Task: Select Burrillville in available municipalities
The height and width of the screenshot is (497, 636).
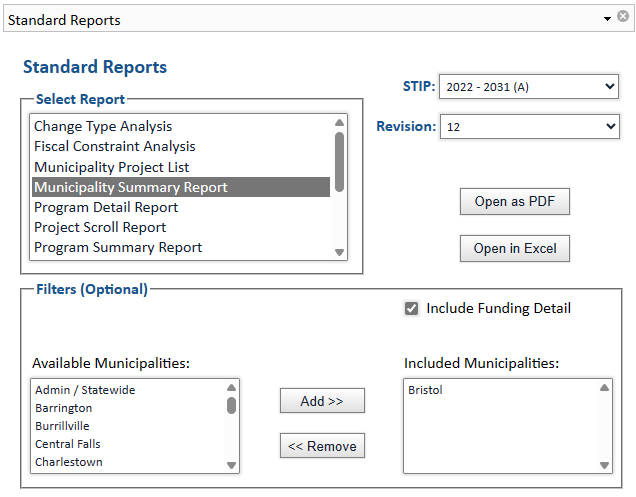Action: coord(128,426)
